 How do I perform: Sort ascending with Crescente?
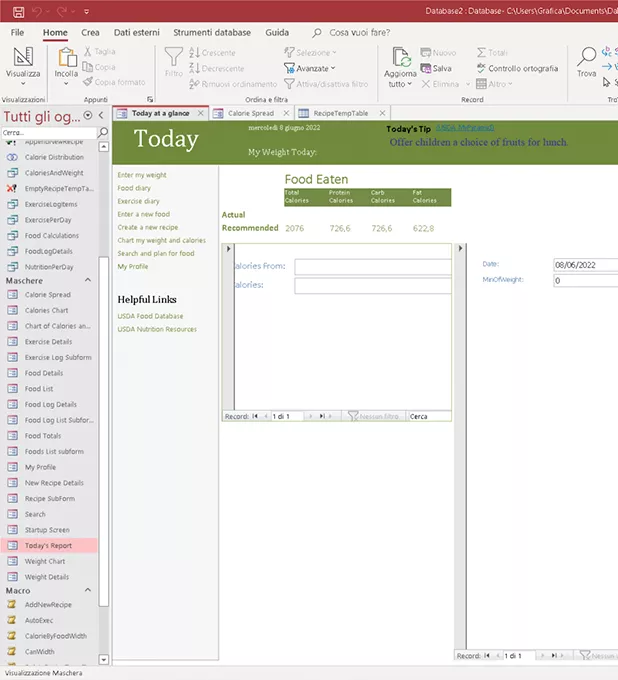[213, 52]
